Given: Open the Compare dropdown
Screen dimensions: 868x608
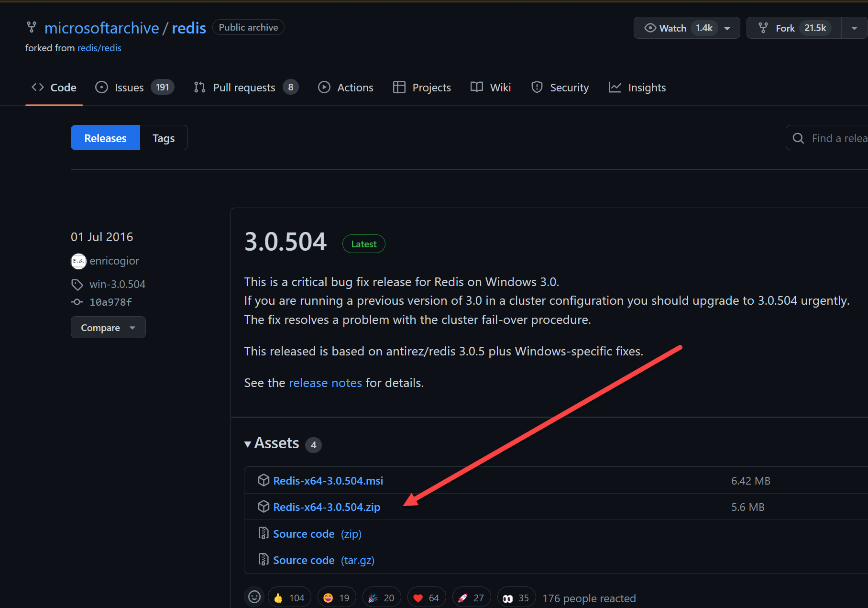Looking at the screenshot, I should coord(108,327).
